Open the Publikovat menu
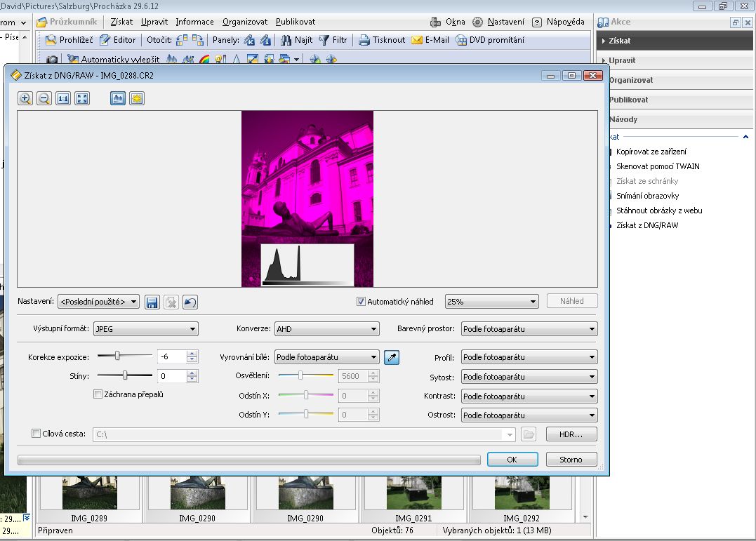The image size is (756, 541). tap(296, 22)
